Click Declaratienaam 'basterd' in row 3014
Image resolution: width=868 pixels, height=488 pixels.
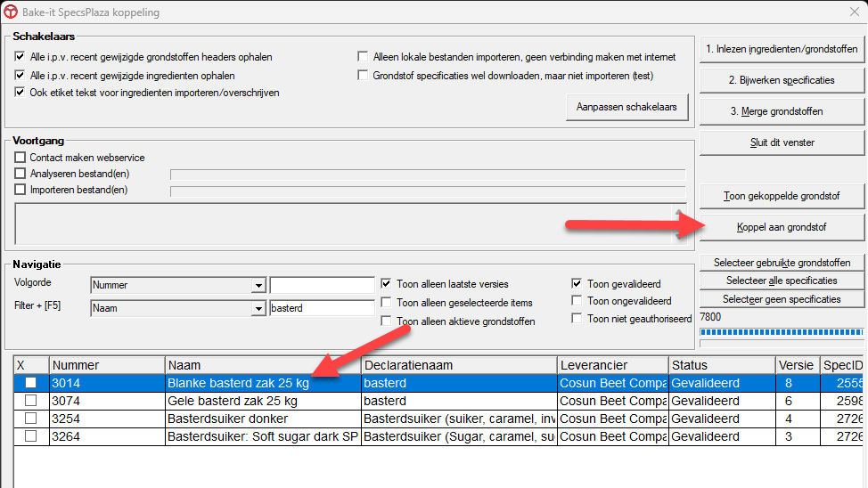459,383
